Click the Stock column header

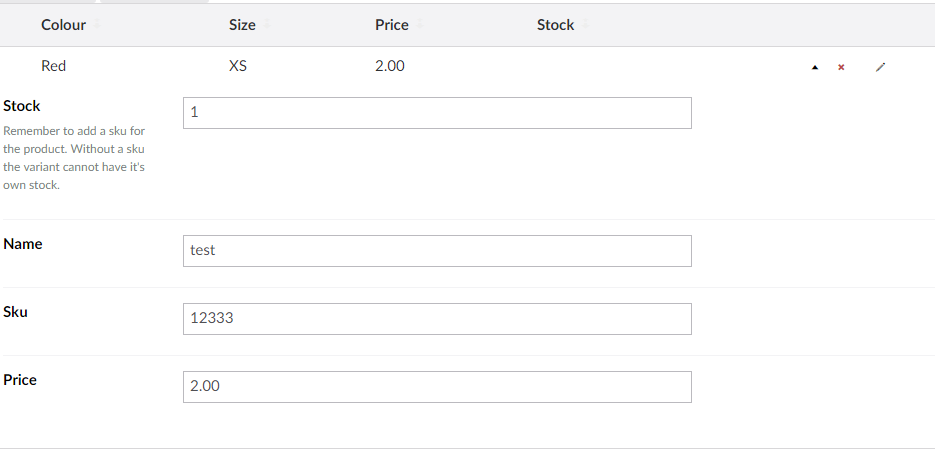pos(555,25)
